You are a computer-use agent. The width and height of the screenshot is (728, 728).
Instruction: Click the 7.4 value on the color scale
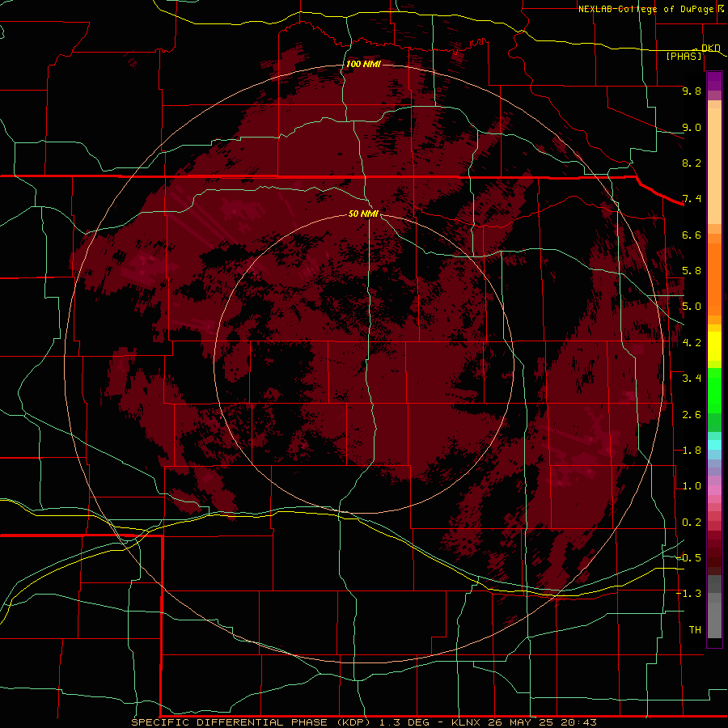692,199
